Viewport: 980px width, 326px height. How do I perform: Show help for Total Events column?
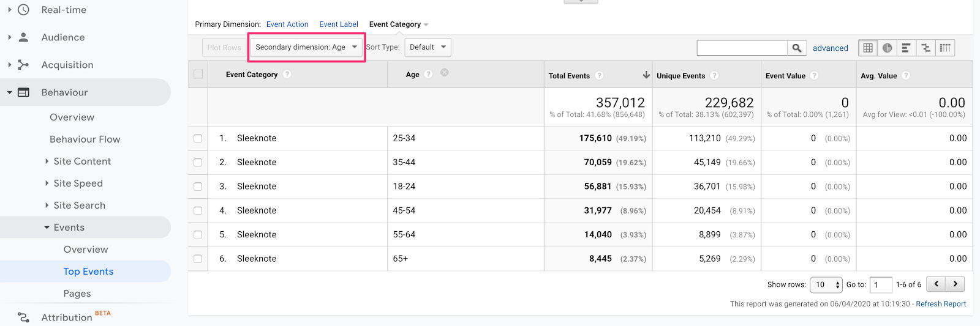(599, 75)
